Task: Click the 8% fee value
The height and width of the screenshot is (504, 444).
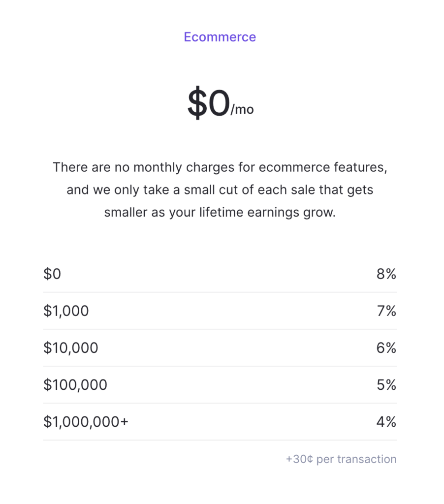Action: click(386, 274)
